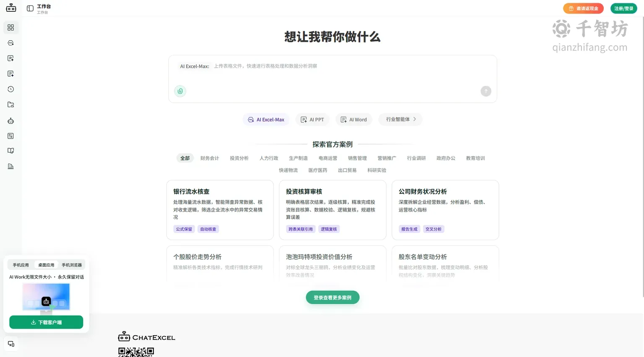The height and width of the screenshot is (357, 644).
Task: Click the 跨表关联引用 tag
Action: pyautogui.click(x=300, y=229)
